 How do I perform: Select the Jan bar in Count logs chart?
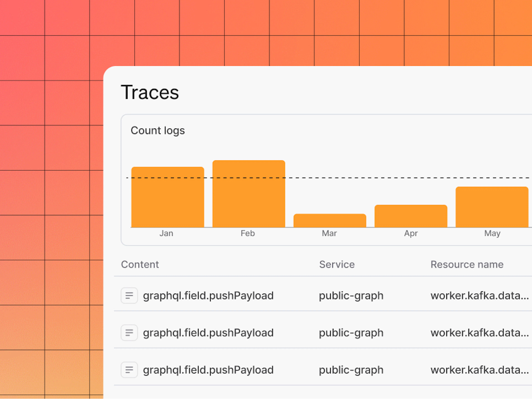[x=168, y=197]
